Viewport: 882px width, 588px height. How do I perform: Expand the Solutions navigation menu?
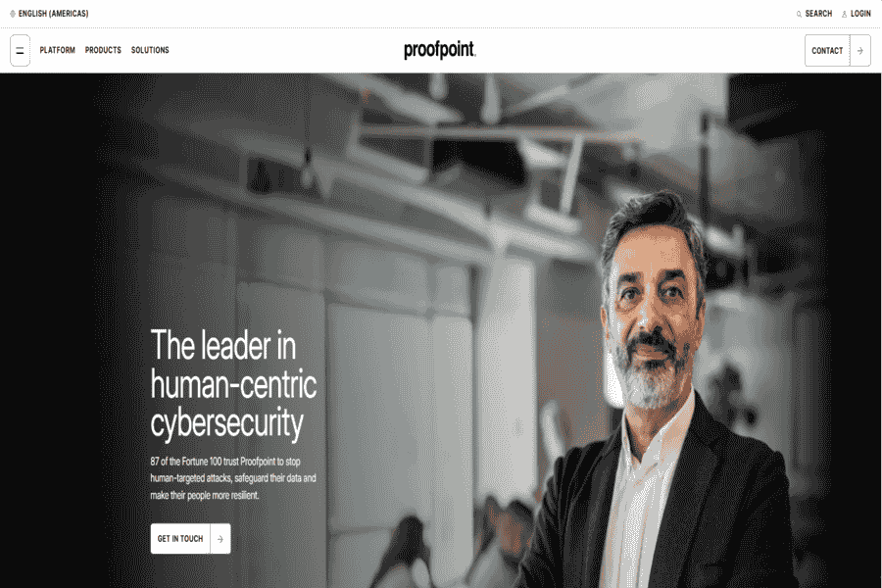tap(150, 50)
